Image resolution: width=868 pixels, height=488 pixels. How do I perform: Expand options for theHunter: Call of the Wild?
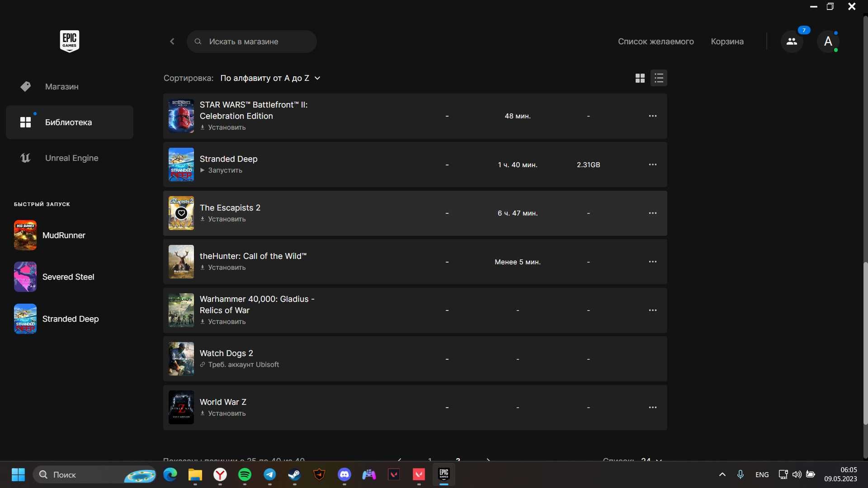653,262
